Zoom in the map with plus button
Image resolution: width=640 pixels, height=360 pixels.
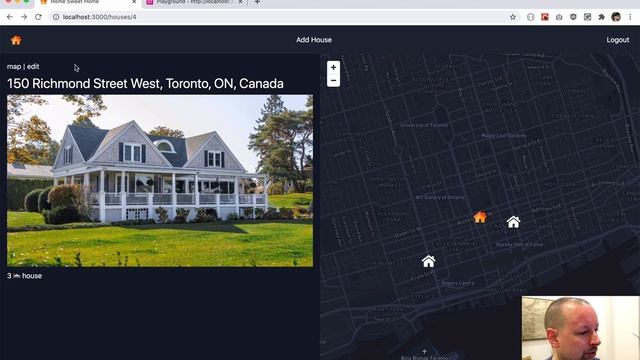(333, 67)
